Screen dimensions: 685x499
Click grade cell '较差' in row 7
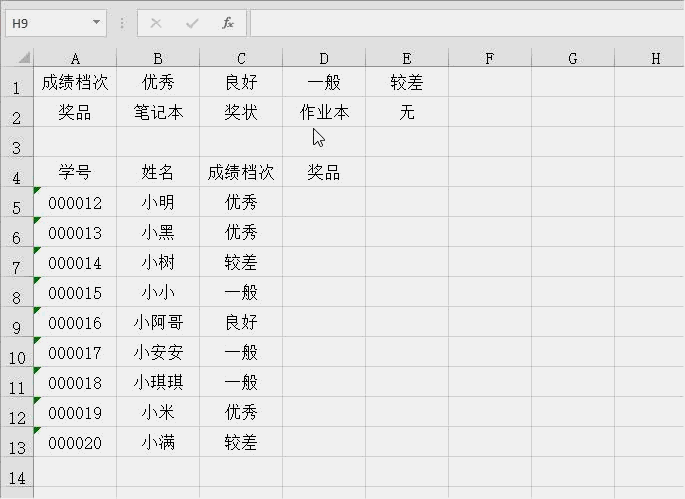point(241,263)
